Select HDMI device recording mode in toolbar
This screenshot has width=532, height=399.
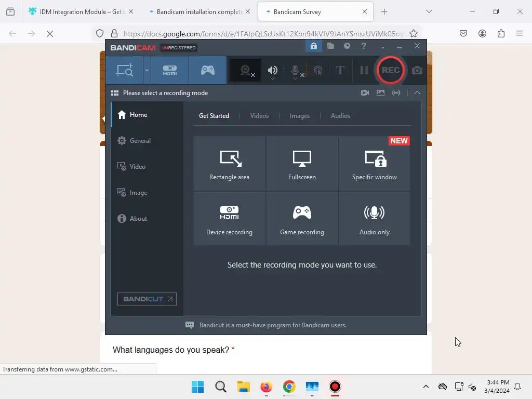pyautogui.click(x=170, y=70)
